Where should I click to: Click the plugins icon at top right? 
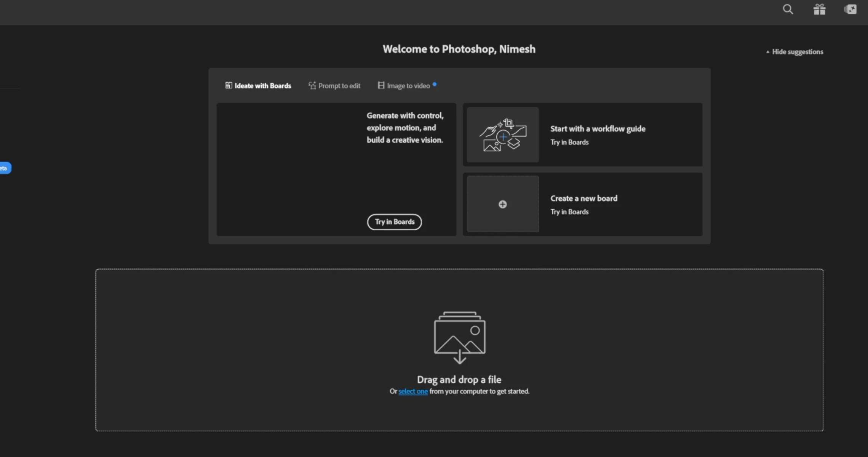pyautogui.click(x=850, y=9)
